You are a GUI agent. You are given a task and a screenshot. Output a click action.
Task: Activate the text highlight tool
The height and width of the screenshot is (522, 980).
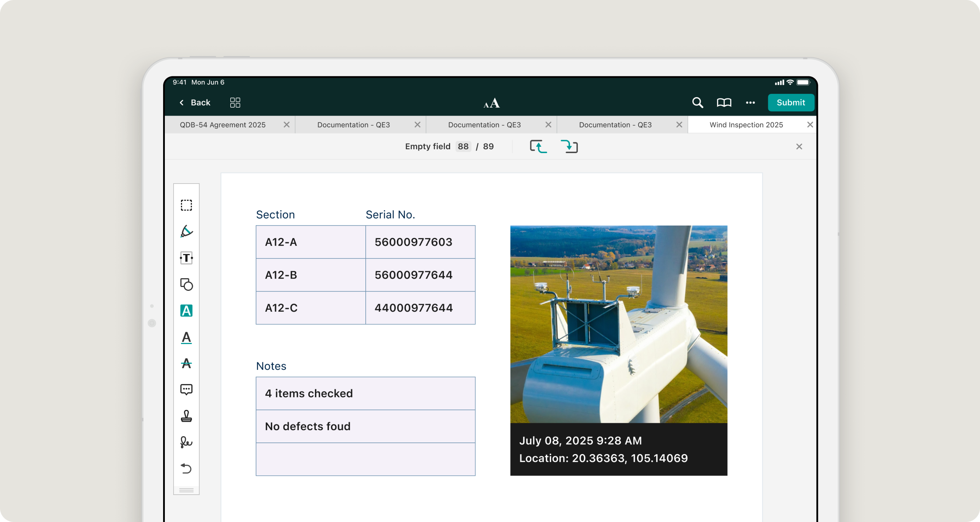coord(186,311)
